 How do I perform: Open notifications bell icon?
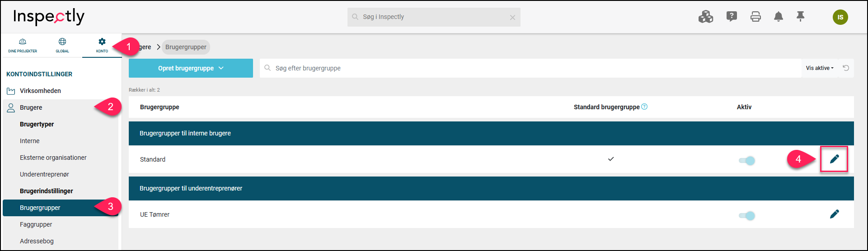(778, 17)
